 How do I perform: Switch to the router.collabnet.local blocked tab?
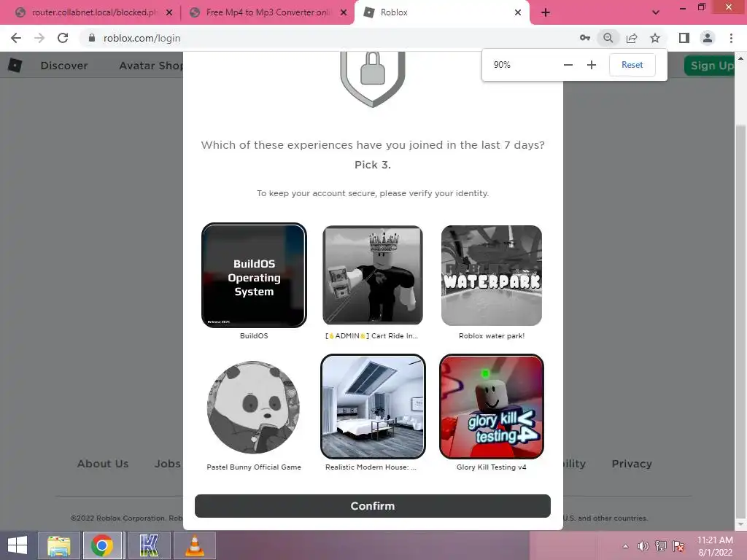click(90, 12)
